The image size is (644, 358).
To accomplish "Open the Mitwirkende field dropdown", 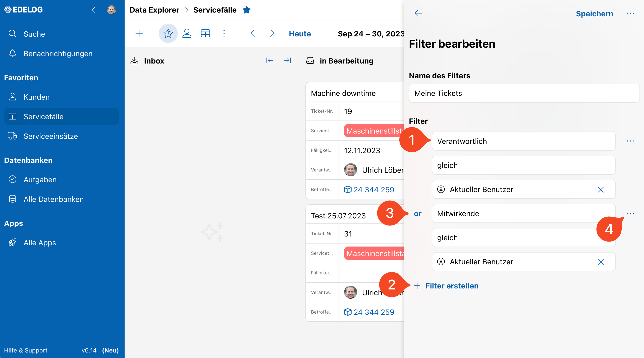I will 524,213.
